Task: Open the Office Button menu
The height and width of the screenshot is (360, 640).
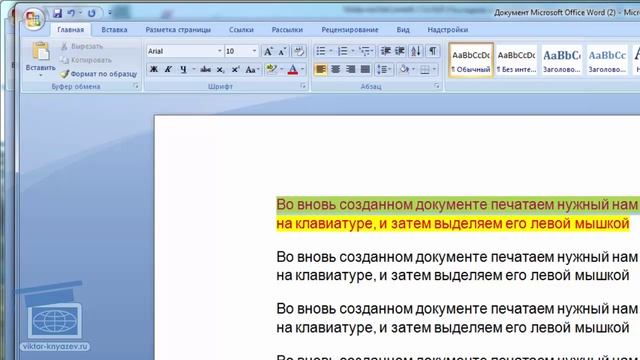Action: pyautogui.click(x=33, y=18)
